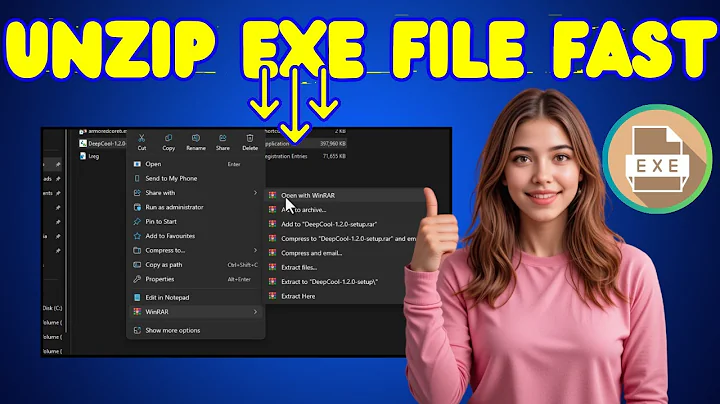Select the DeepCool-1.2.0 file icon

[83, 144]
